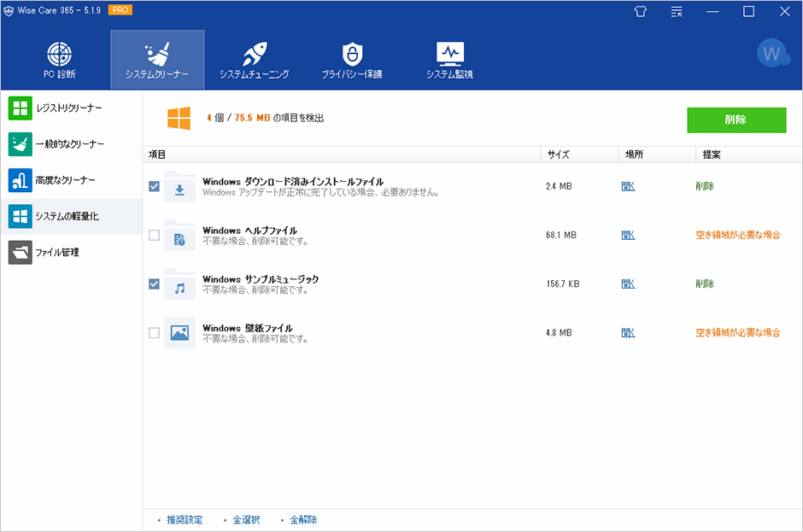This screenshot has height=532, width=803.
Task: Click 全選択 link at bottom
Action: click(x=246, y=520)
